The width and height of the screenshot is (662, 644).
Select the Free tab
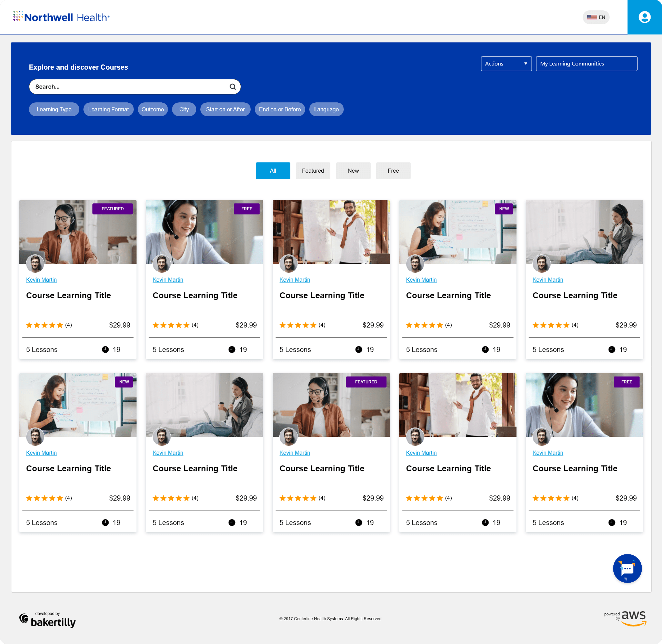393,171
